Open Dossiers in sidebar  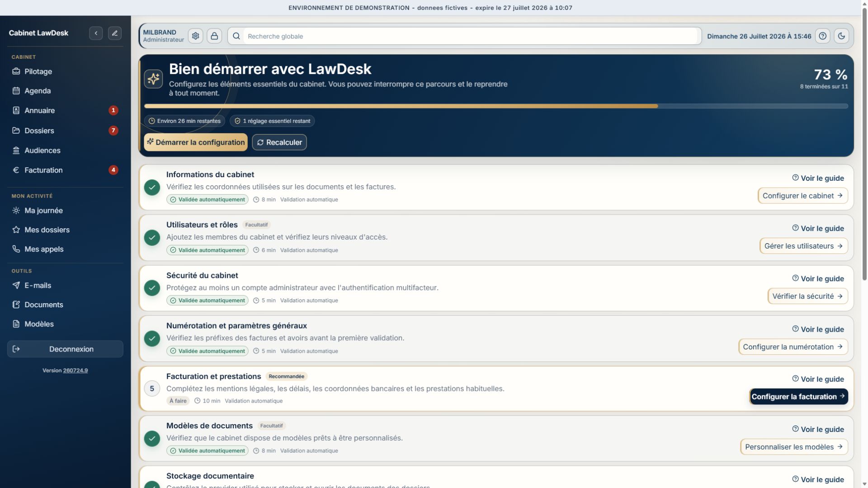(65, 131)
